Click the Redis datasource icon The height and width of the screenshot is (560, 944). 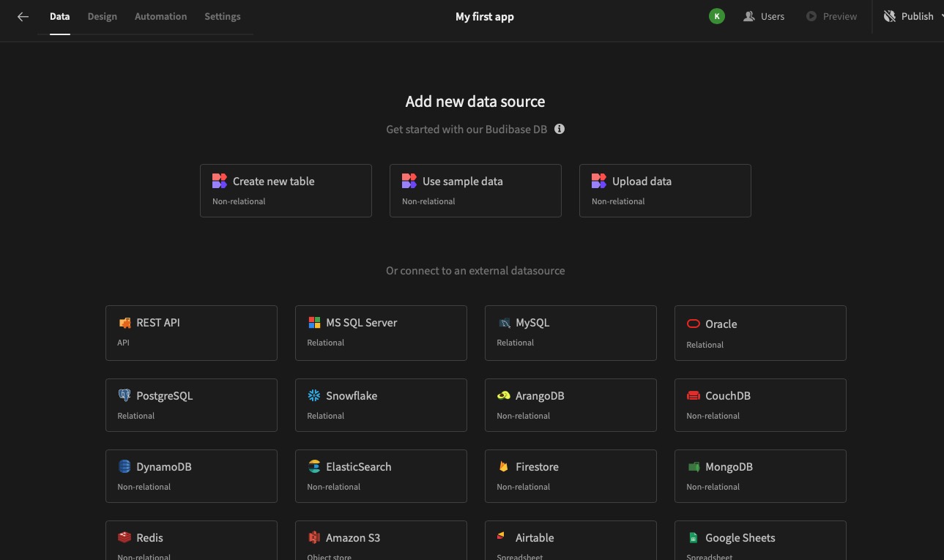[124, 537]
